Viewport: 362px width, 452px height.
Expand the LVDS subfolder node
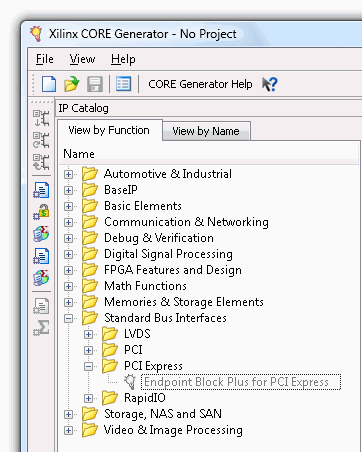tap(88, 334)
